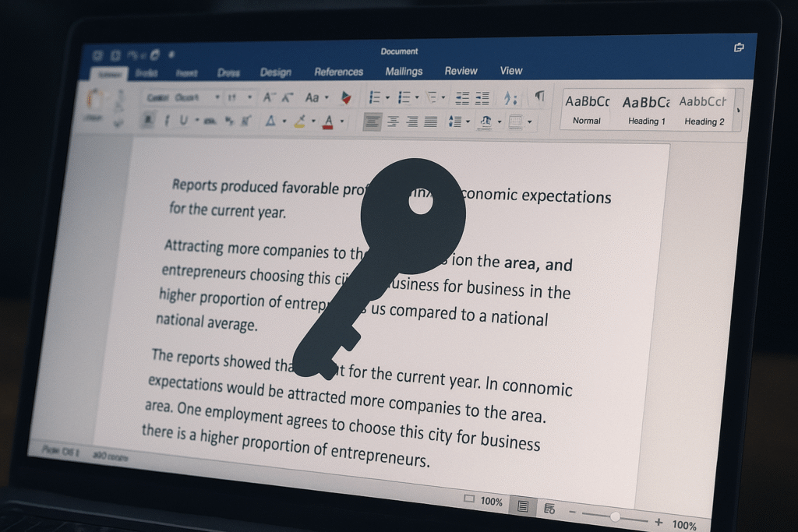Apply the Heading 1 style
The height and width of the screenshot is (532, 798).
coord(646,110)
